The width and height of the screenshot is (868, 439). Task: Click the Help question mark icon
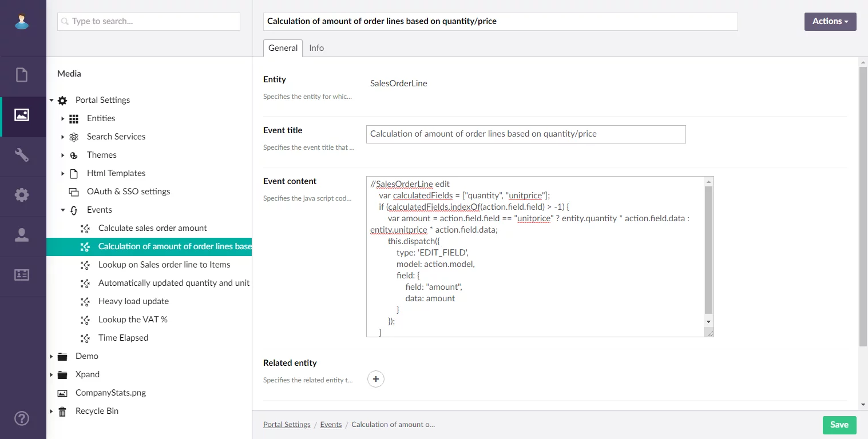(22, 418)
